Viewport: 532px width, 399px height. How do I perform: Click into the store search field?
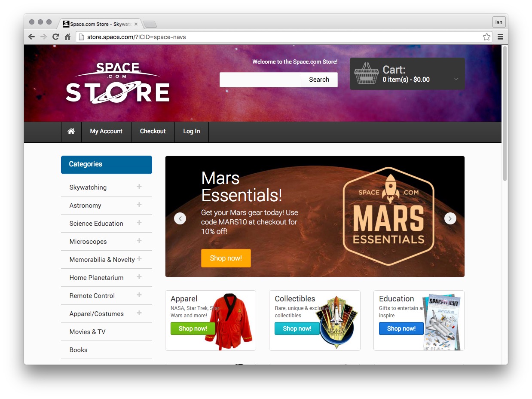[x=260, y=80]
